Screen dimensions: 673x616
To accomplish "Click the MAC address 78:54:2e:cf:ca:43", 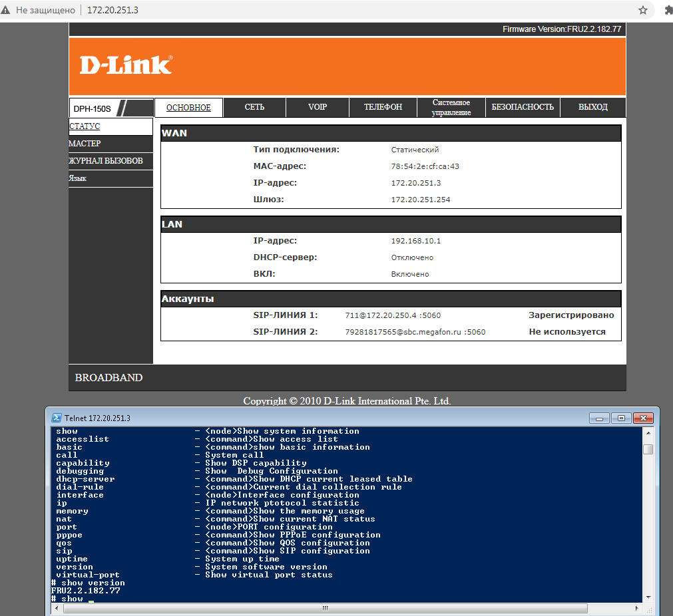I will pyautogui.click(x=425, y=166).
